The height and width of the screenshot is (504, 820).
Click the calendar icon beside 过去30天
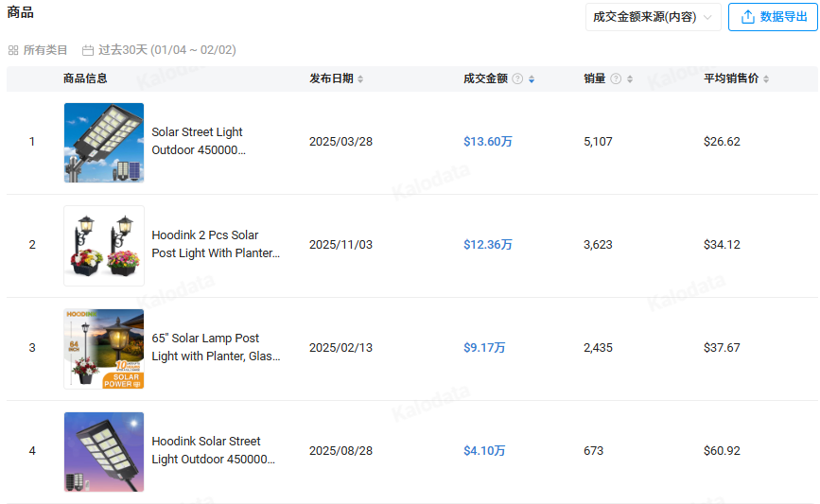click(88, 50)
